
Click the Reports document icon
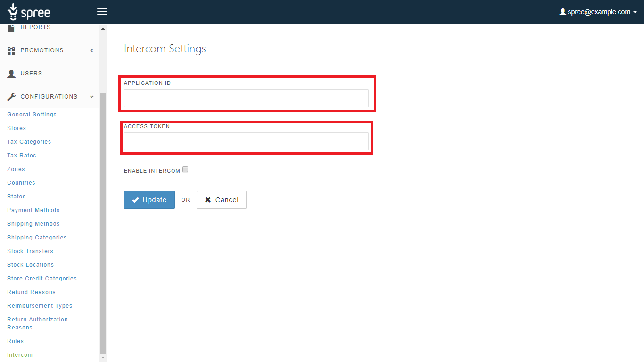(x=11, y=27)
